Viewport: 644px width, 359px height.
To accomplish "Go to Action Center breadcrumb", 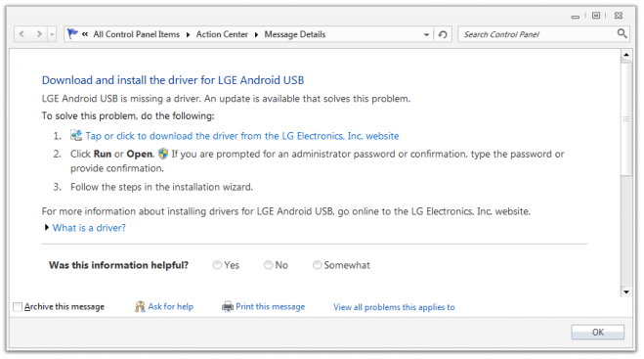I will (x=222, y=34).
